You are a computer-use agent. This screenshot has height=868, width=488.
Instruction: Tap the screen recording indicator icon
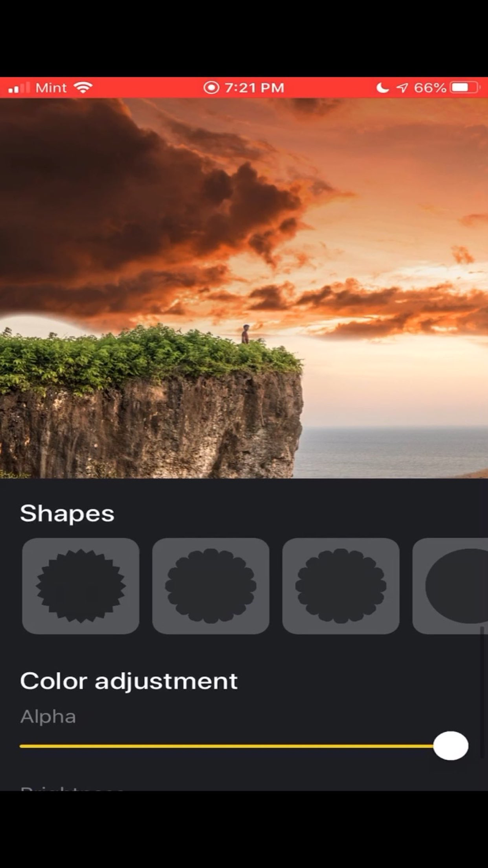[x=211, y=87]
